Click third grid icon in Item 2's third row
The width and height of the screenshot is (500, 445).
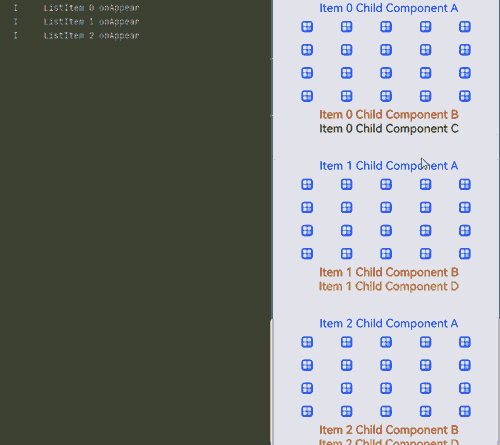tap(386, 388)
